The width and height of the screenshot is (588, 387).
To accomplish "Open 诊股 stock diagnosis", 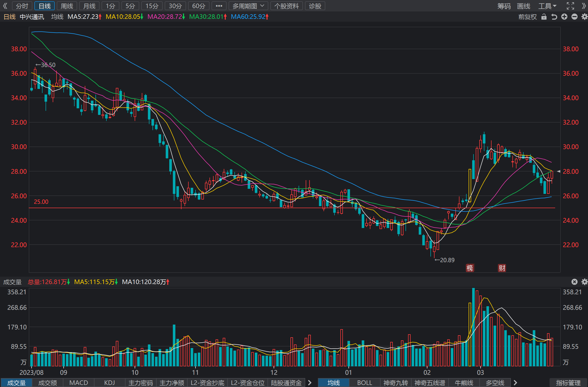I will click(315, 6).
